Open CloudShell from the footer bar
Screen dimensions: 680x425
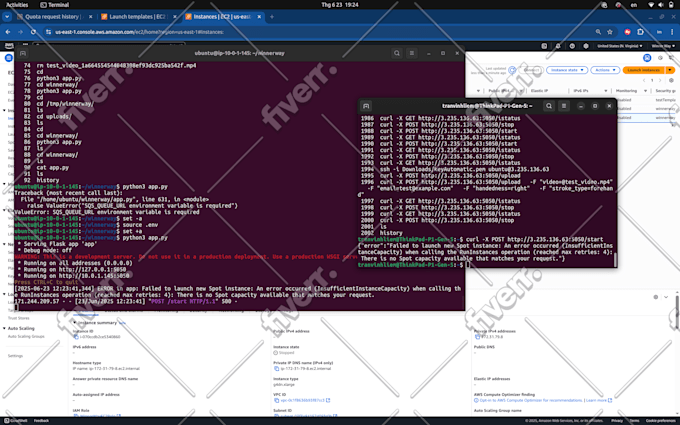click(x=16, y=421)
